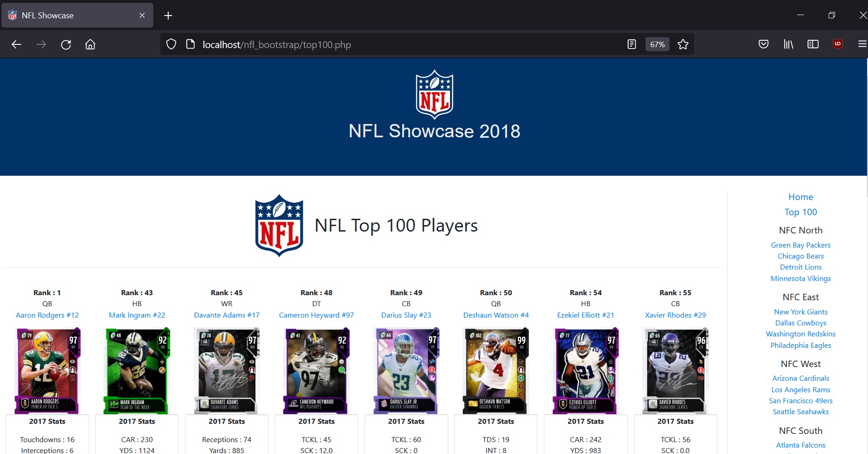Bookmark this page with the star icon
Viewport: 868px width, 454px height.
(x=683, y=44)
